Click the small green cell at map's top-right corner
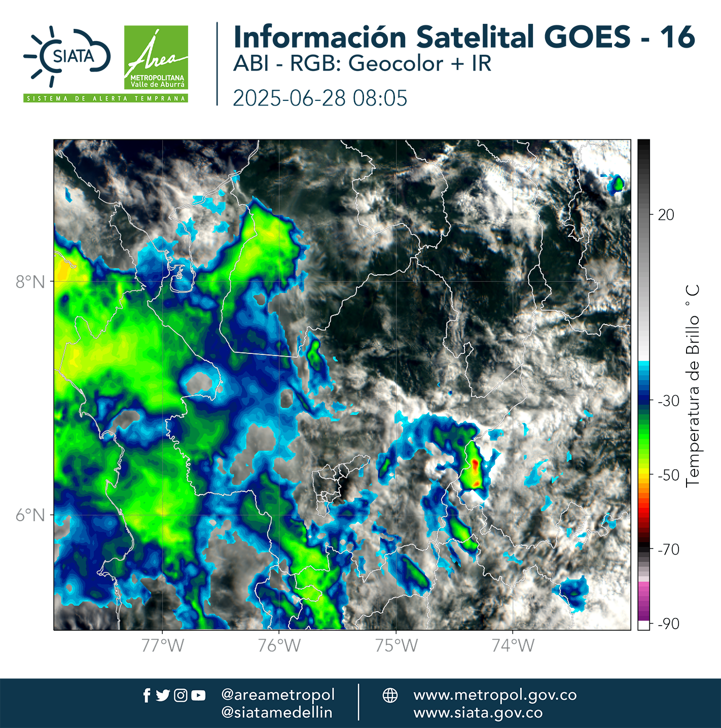This screenshot has height=728, width=721. pyautogui.click(x=618, y=184)
